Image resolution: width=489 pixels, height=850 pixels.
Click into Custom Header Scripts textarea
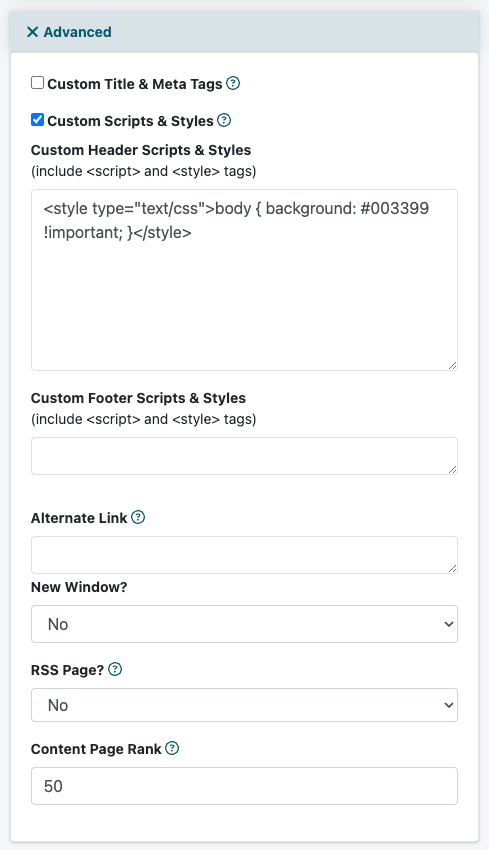(244, 280)
